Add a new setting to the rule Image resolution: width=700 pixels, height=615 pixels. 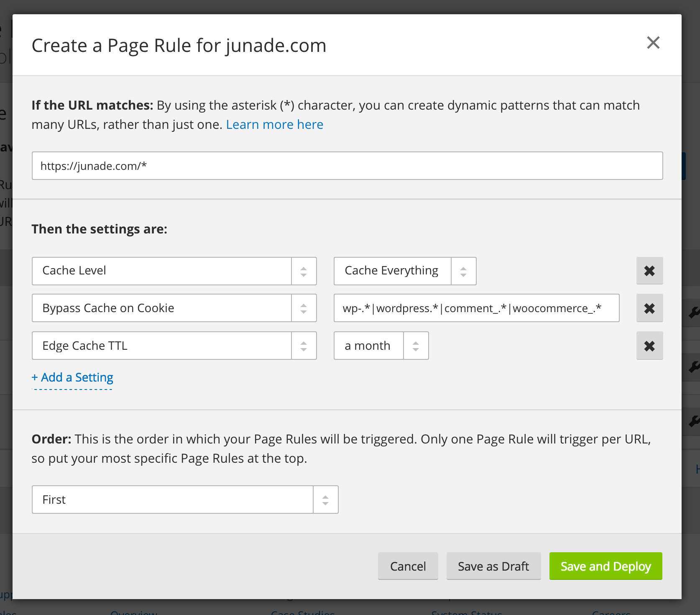tap(72, 377)
